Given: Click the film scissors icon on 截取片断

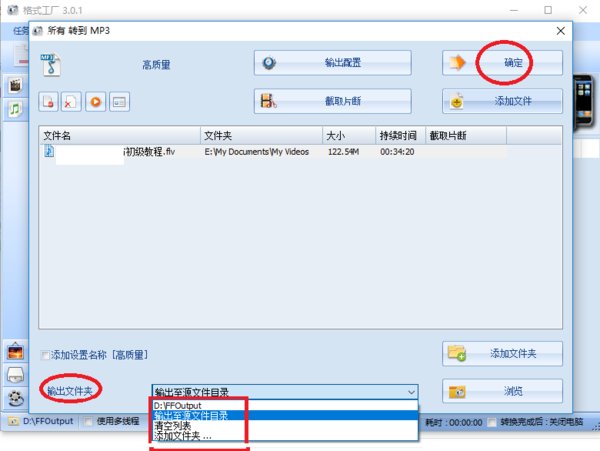Looking at the screenshot, I should point(268,101).
